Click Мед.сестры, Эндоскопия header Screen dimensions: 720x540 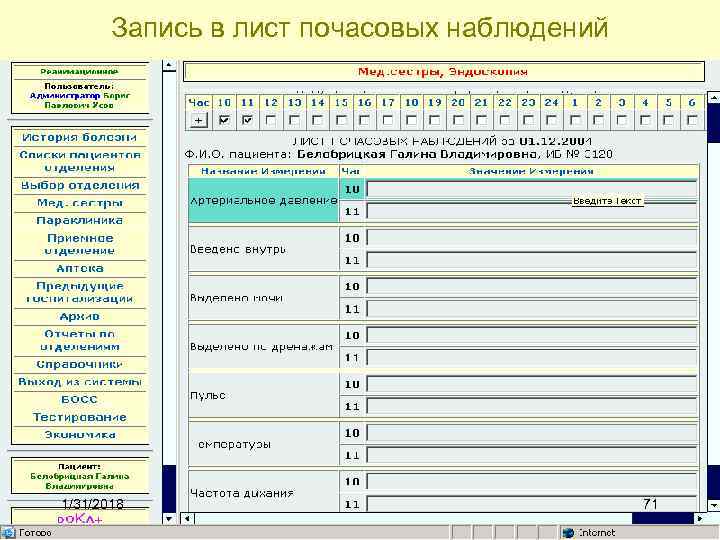[443, 72]
